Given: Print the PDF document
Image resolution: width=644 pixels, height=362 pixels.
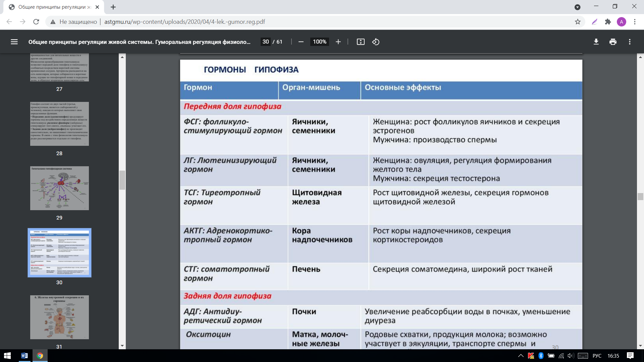Looking at the screenshot, I should click(x=613, y=42).
